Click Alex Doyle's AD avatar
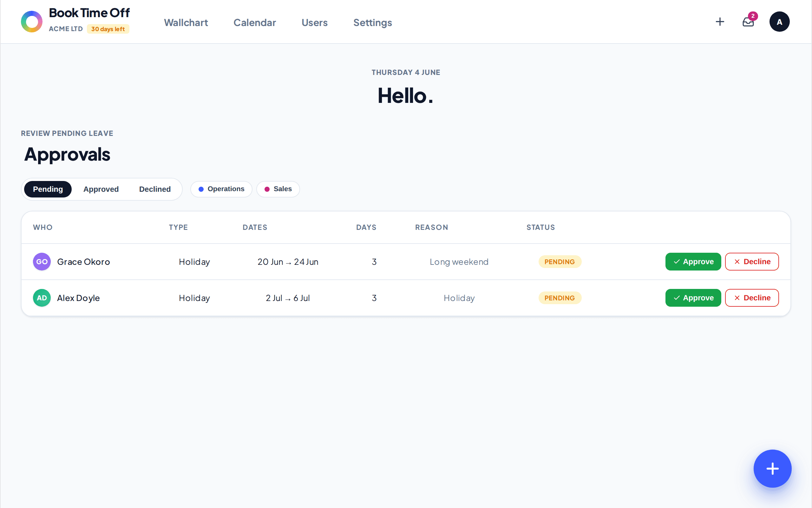 [42, 298]
